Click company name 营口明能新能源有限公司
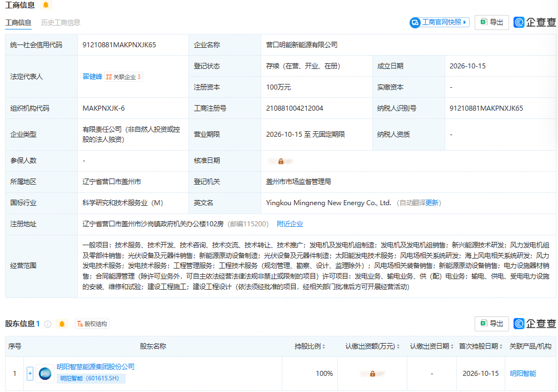 (x=302, y=45)
